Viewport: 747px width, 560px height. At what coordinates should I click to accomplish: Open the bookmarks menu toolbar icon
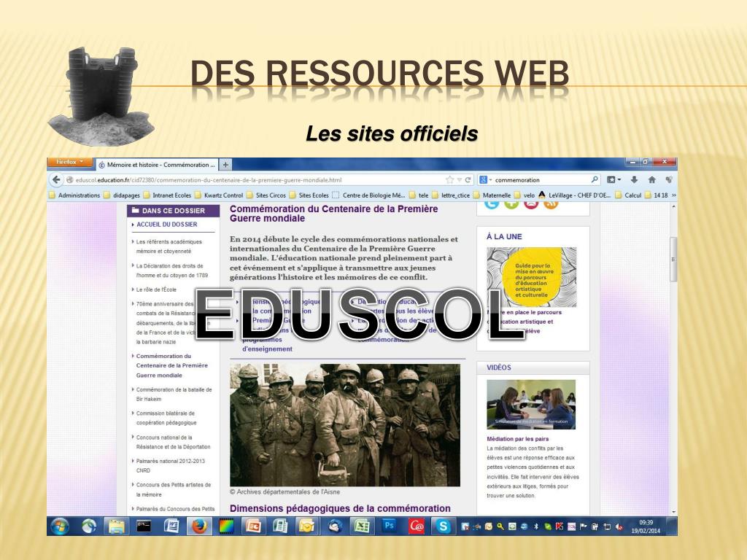pos(614,179)
